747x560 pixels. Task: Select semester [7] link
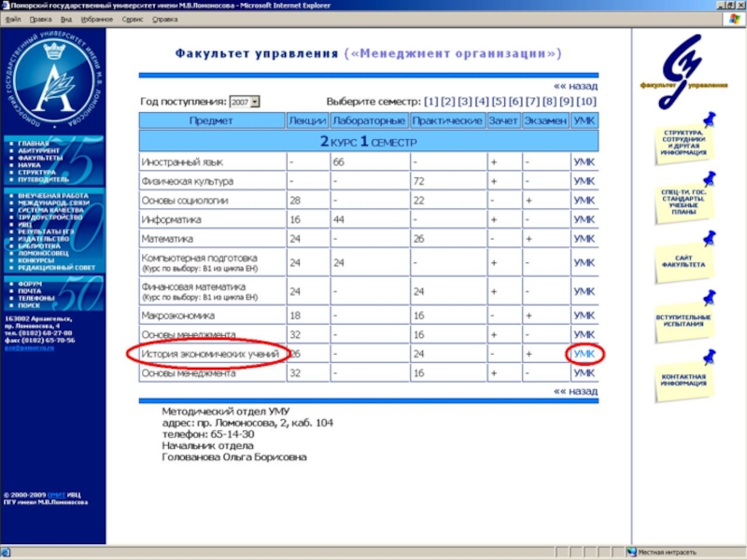click(x=532, y=102)
